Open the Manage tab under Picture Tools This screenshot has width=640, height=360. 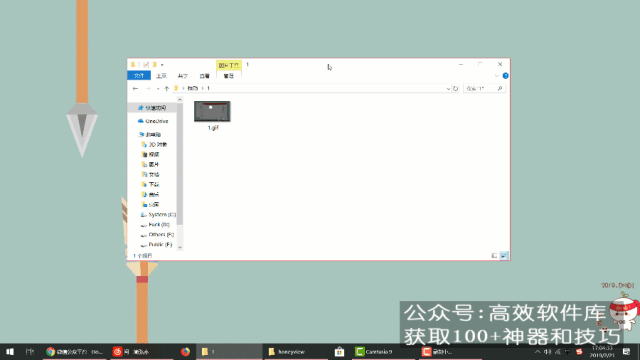[x=229, y=76]
